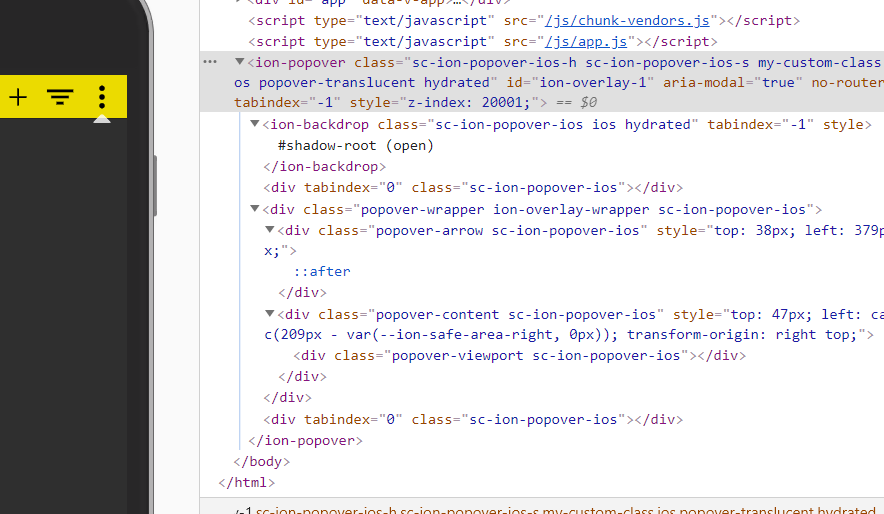This screenshot has width=884, height=514.
Task: Click the ellipsis actions icon beside ion-popover row
Action: click(x=210, y=62)
